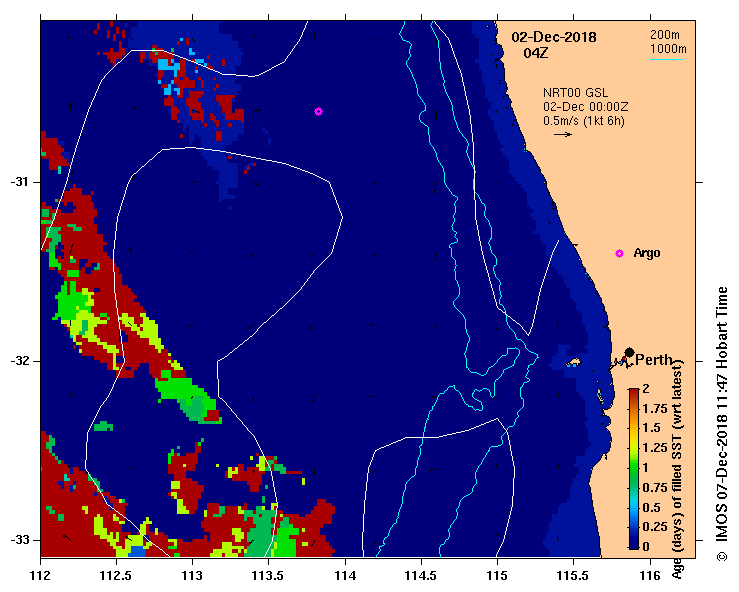Click the longitude label '116'
This screenshot has width=739, height=592.
(x=650, y=575)
